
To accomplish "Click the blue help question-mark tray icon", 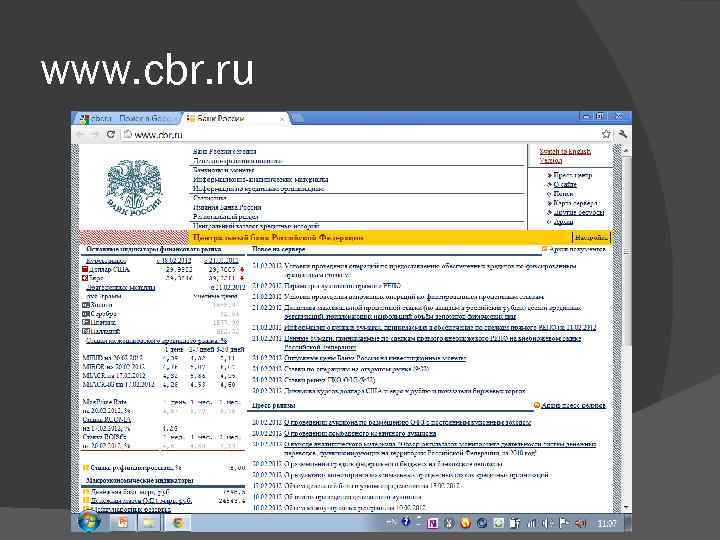I will click(x=405, y=522).
